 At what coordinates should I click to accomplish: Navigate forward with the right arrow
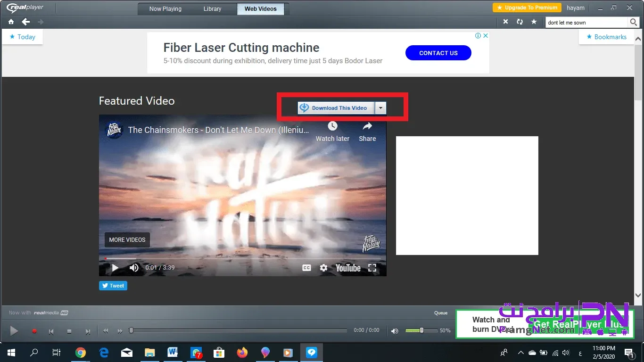tap(41, 22)
